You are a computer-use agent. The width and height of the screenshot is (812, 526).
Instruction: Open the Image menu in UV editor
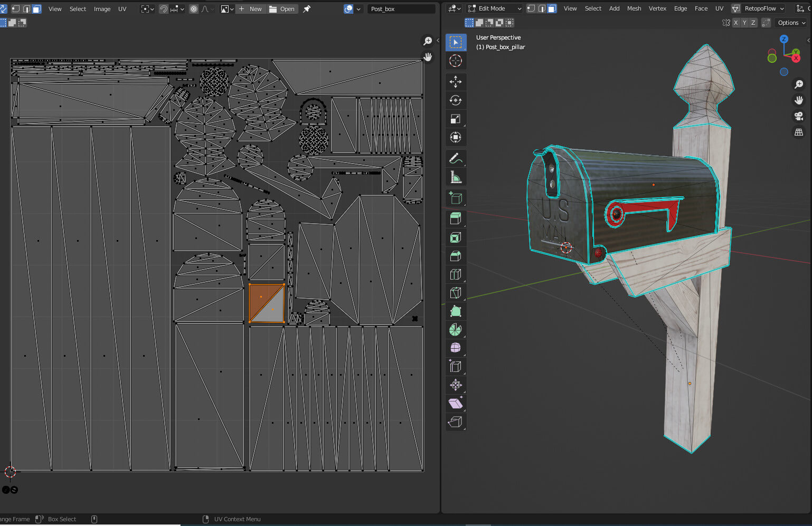click(102, 9)
